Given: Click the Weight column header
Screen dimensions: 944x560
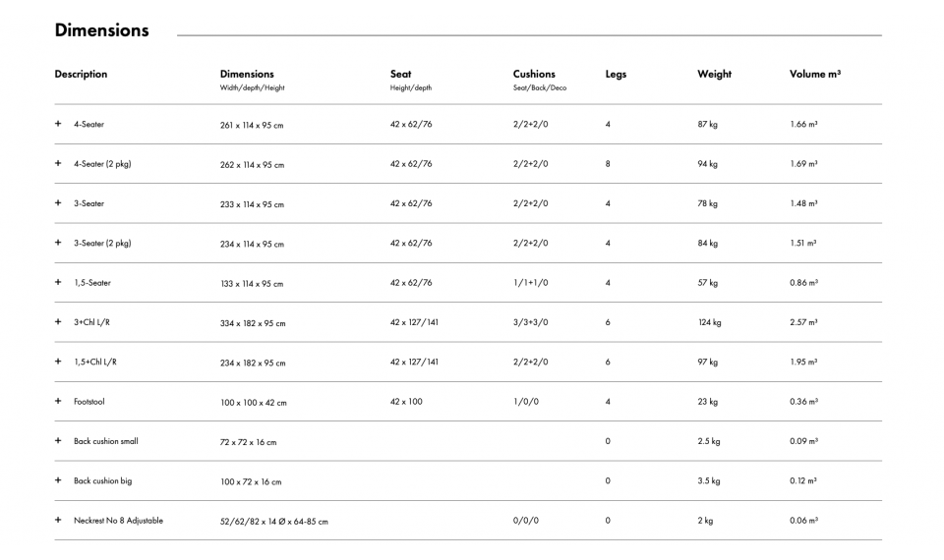Looking at the screenshot, I should pos(714,75).
